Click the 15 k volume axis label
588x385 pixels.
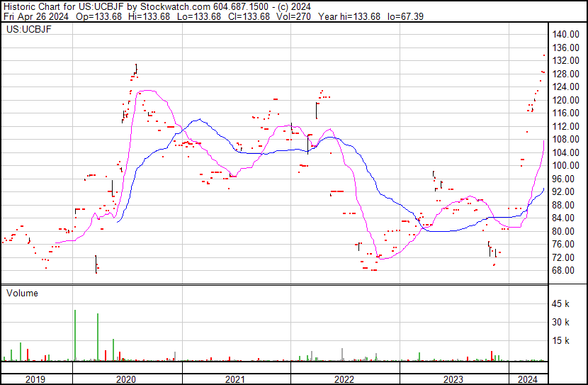pyautogui.click(x=562, y=341)
